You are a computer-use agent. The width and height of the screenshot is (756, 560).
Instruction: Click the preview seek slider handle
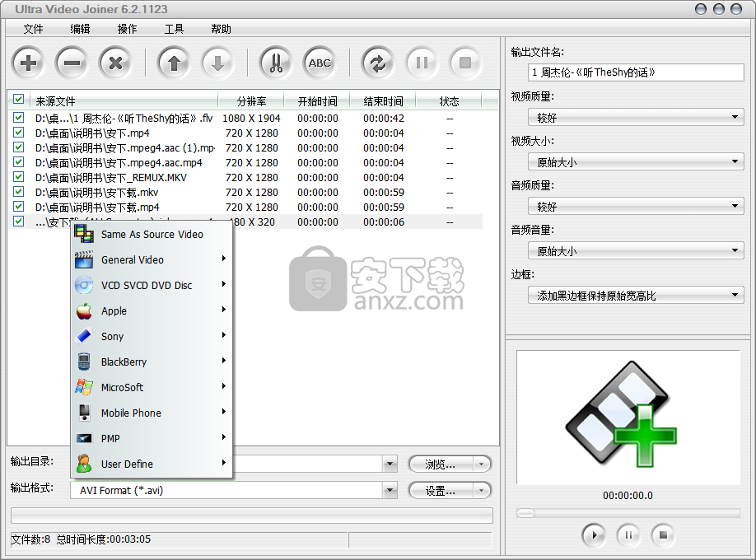[525, 513]
